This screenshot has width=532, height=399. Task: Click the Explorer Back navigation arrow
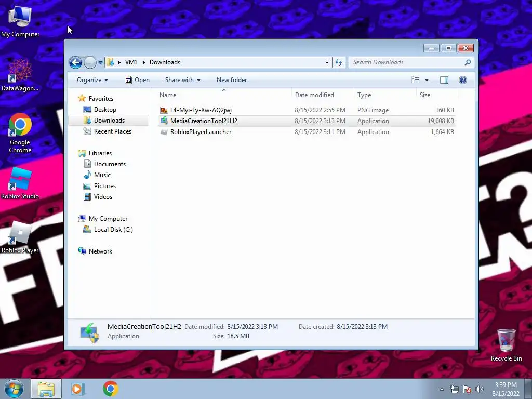[x=75, y=62]
